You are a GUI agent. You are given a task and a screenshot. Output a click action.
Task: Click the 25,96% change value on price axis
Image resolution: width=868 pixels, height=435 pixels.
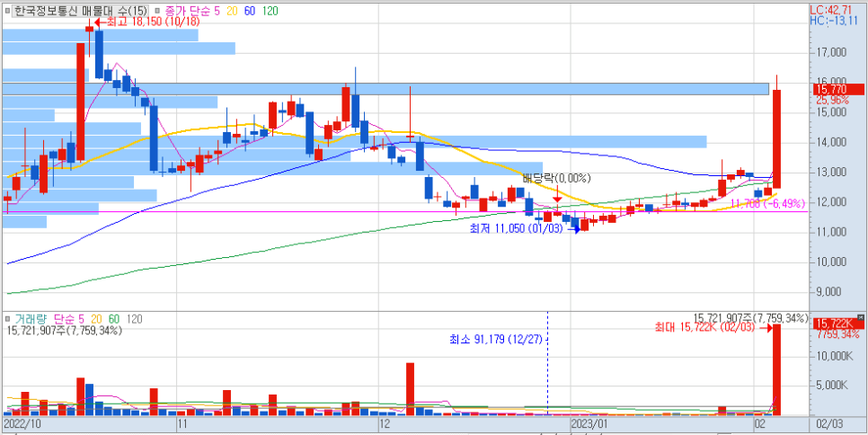click(831, 100)
